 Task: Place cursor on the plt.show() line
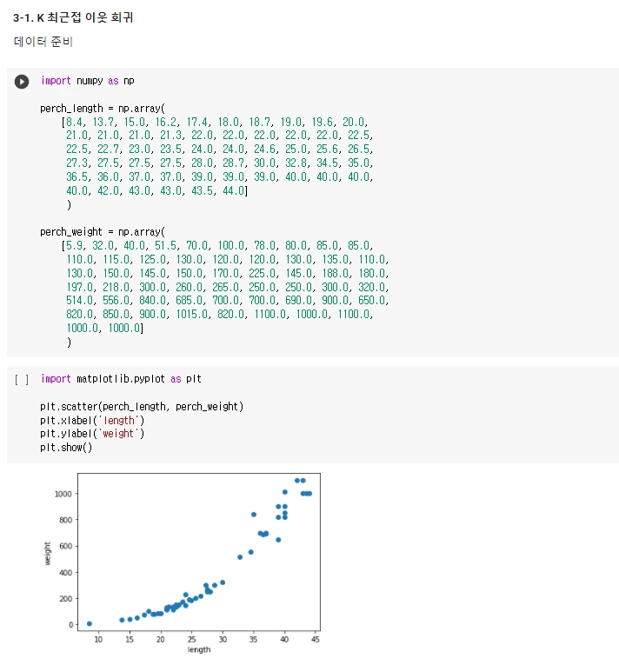(65, 447)
